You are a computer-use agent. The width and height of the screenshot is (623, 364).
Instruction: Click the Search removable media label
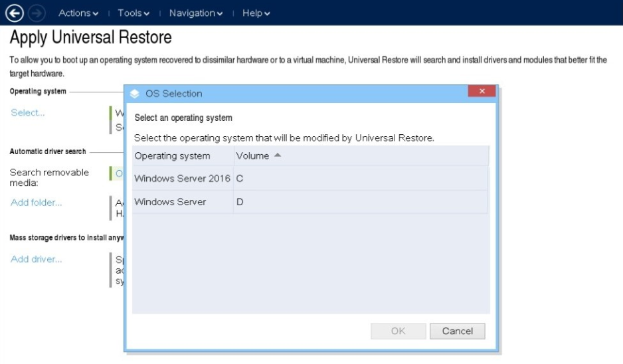[49, 177]
